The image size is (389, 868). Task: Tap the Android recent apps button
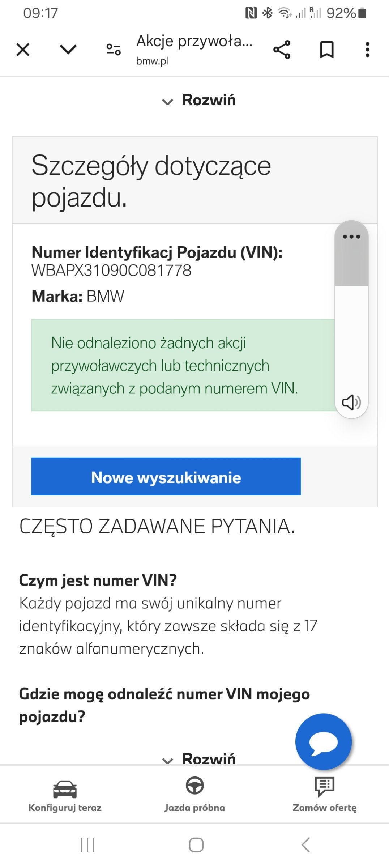tap(87, 845)
